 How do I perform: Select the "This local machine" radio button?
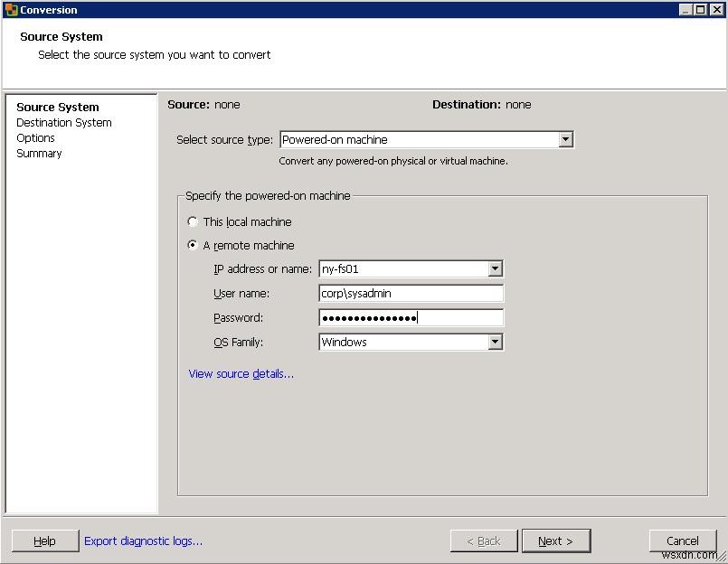tap(193, 221)
